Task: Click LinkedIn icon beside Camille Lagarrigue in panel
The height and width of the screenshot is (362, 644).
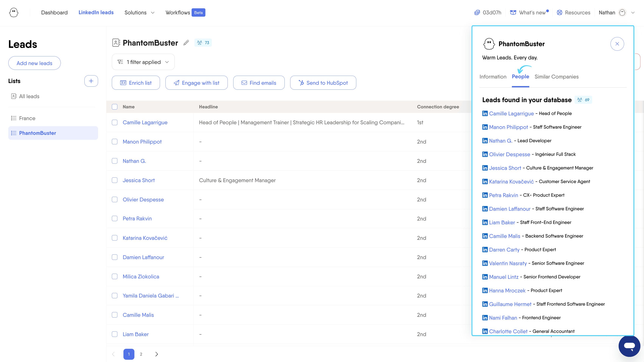Action: coord(485,113)
